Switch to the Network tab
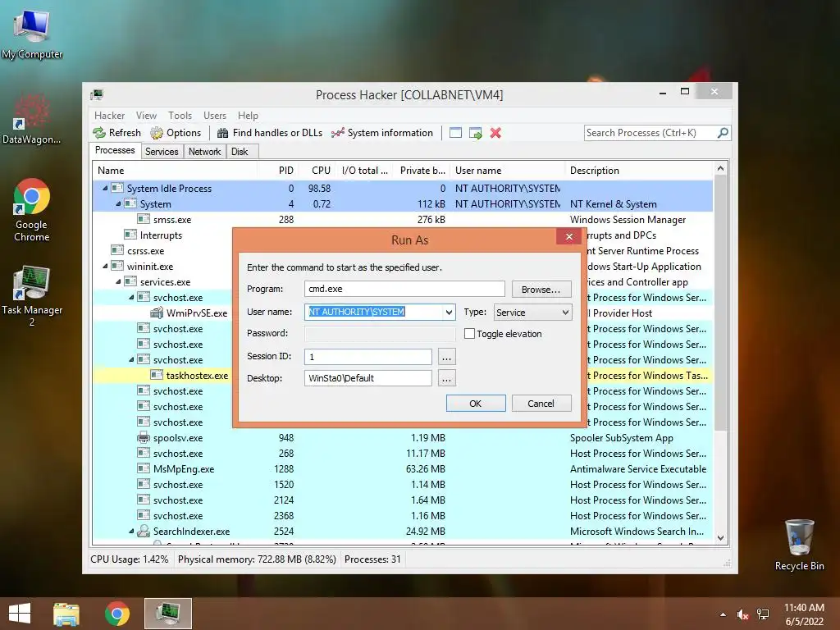Screen dimensions: 840x630 coord(204,152)
